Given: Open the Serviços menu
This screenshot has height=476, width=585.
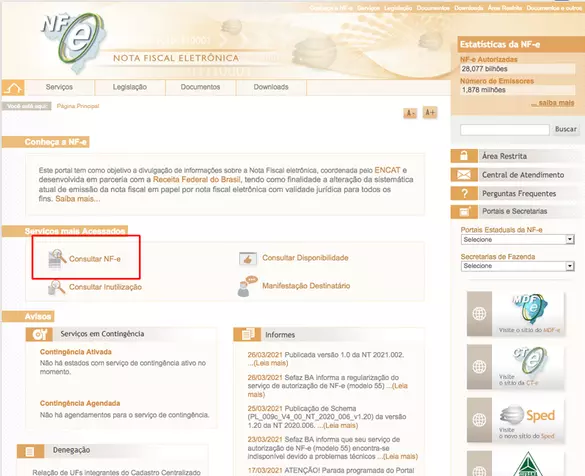Looking at the screenshot, I should (59, 87).
